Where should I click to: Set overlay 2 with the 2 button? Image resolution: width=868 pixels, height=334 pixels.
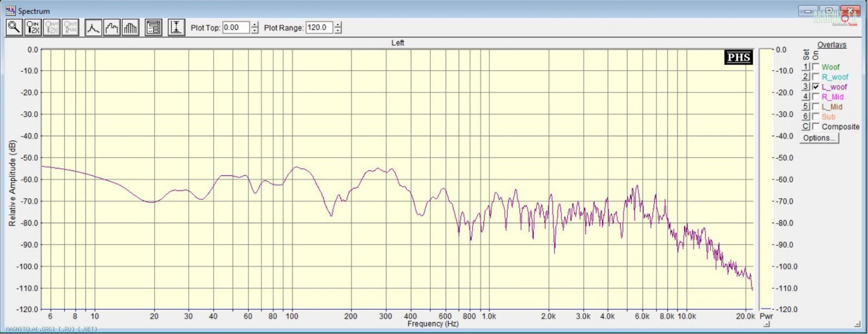(806, 77)
